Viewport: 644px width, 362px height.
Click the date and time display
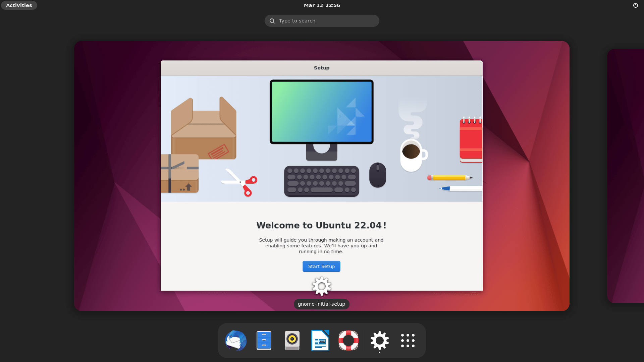[322, 5]
